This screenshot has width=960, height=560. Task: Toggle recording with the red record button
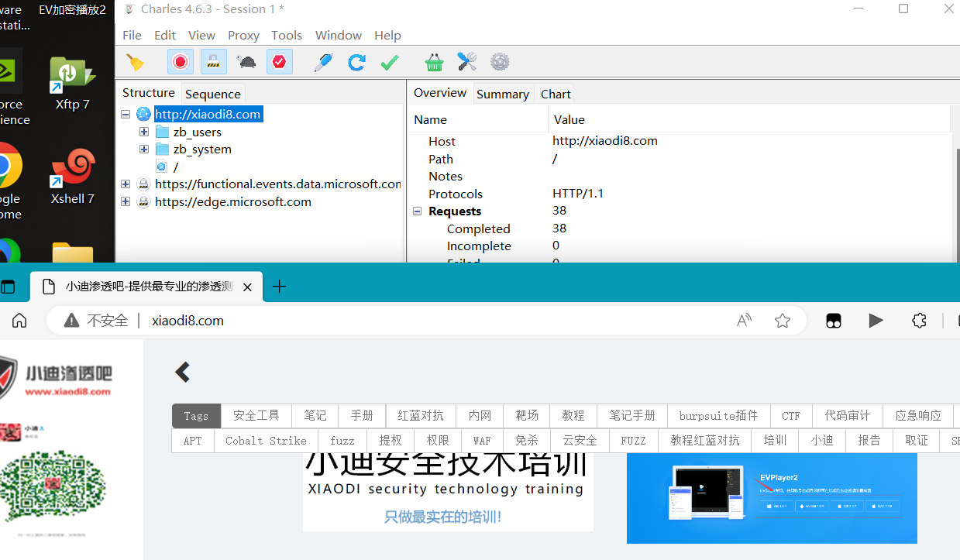(x=181, y=62)
